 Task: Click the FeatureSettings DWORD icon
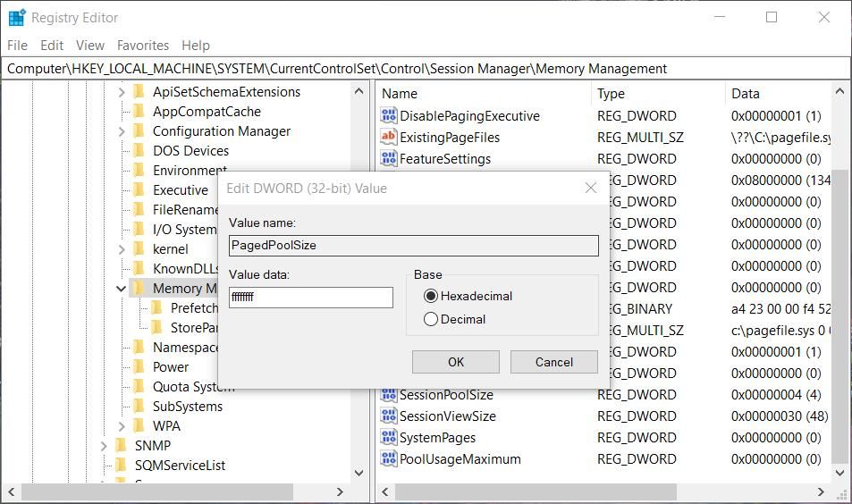point(388,159)
